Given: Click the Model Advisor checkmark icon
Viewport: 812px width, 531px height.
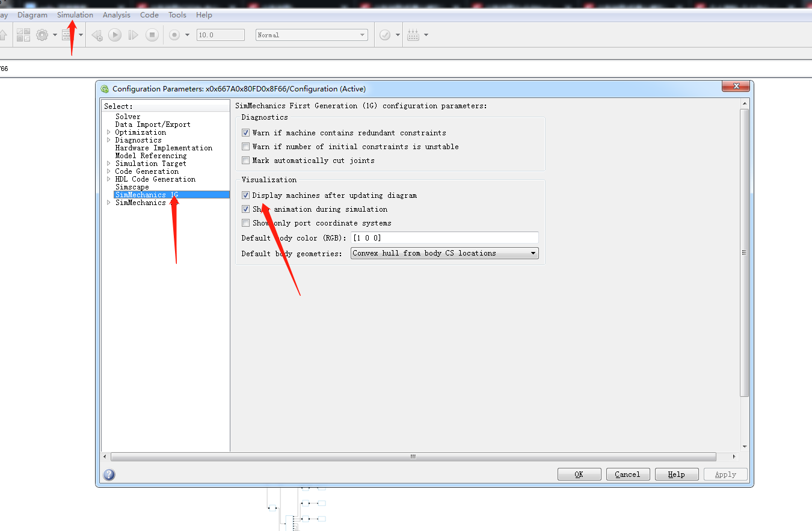Looking at the screenshot, I should (x=385, y=35).
